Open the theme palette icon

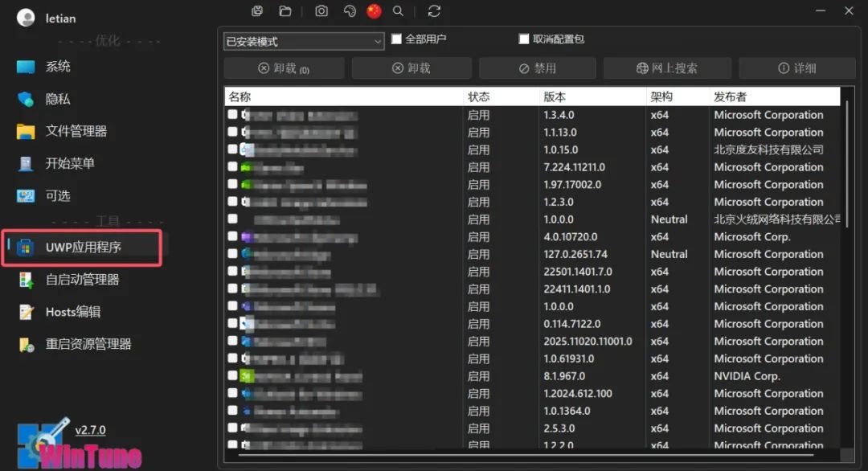(350, 11)
